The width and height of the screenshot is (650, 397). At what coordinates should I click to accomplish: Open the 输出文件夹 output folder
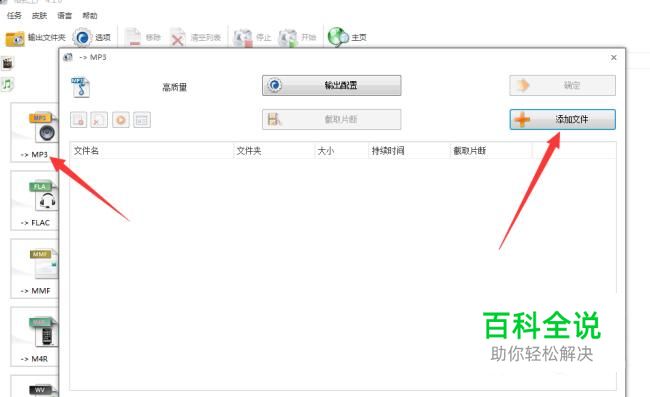coord(36,38)
